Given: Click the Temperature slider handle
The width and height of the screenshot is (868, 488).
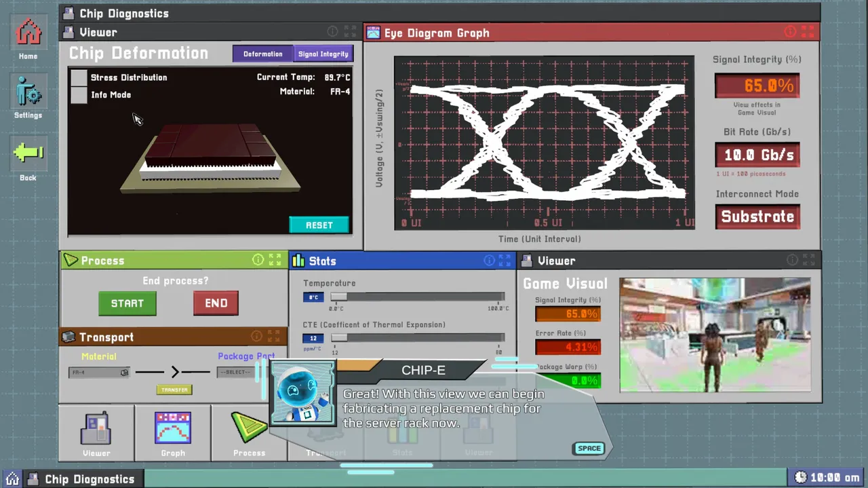Looking at the screenshot, I should pos(338,297).
